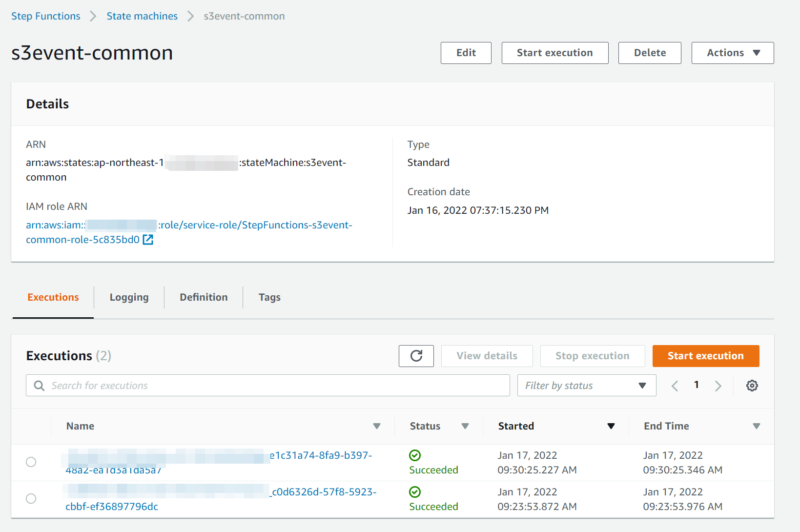Sort executions by End Time column
The height and width of the screenshot is (532, 800).
757,426
